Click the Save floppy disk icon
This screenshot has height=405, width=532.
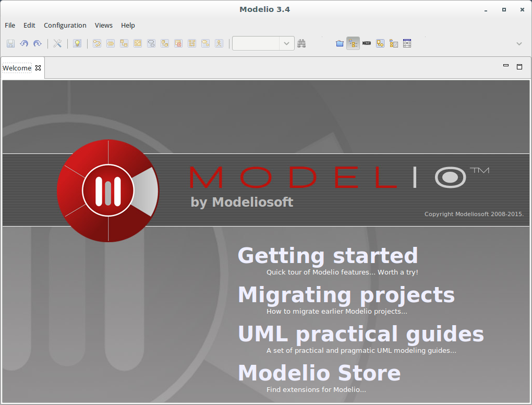click(x=10, y=43)
